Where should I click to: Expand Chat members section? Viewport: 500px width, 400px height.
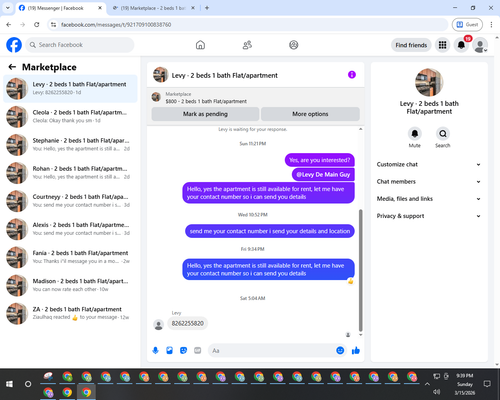click(429, 182)
